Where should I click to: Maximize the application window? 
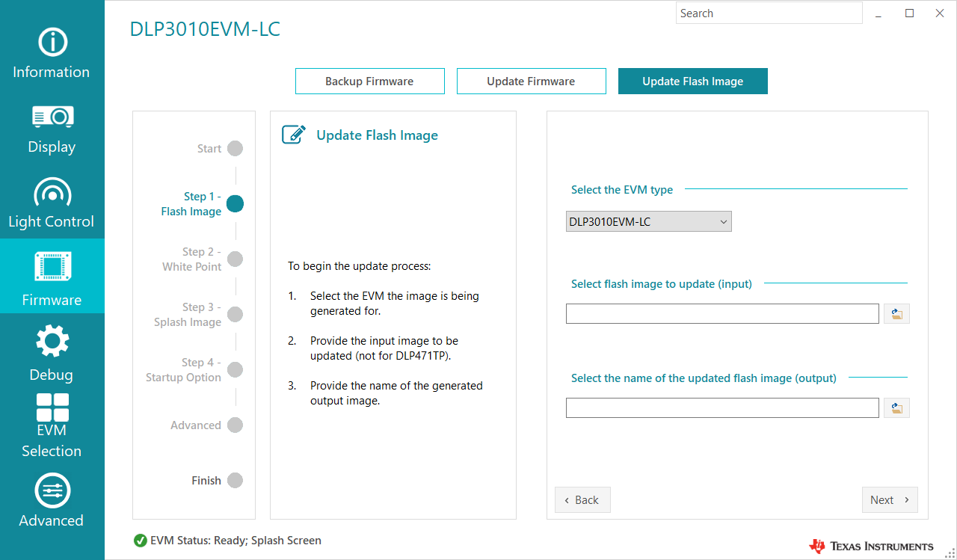pyautogui.click(x=909, y=13)
